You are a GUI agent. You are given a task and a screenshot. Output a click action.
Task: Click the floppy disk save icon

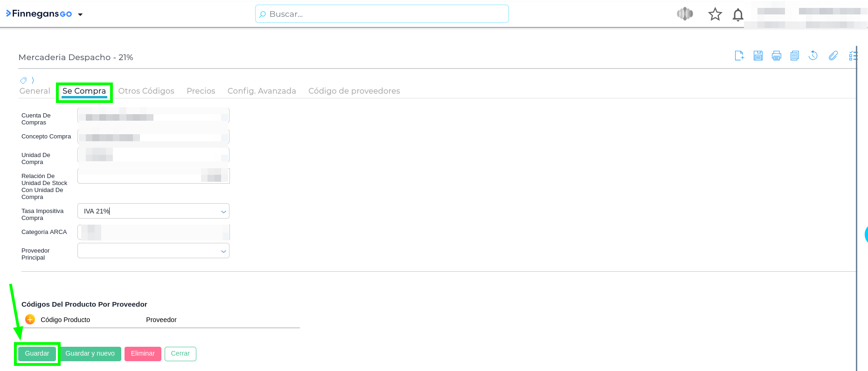tap(758, 56)
